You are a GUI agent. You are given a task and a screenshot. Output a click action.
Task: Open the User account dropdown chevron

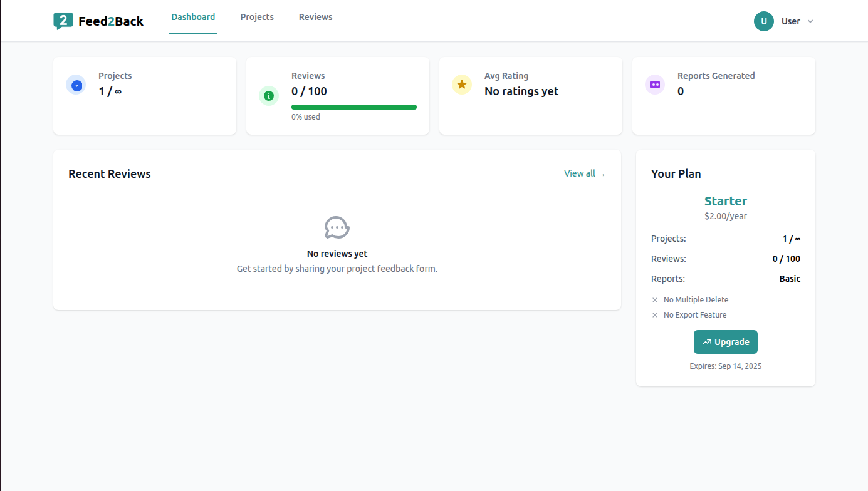point(810,21)
